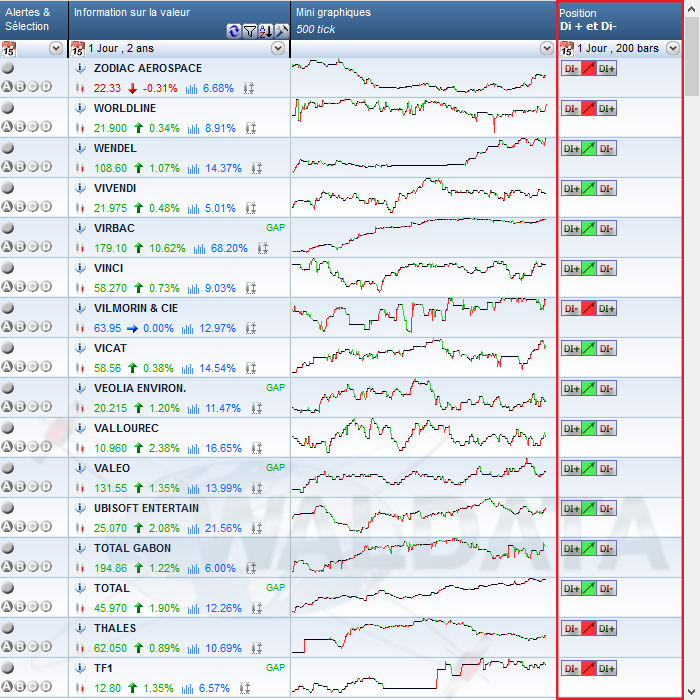This screenshot has height=700, width=700.
Task: Click the A-Z sort icon
Action: 266,31
